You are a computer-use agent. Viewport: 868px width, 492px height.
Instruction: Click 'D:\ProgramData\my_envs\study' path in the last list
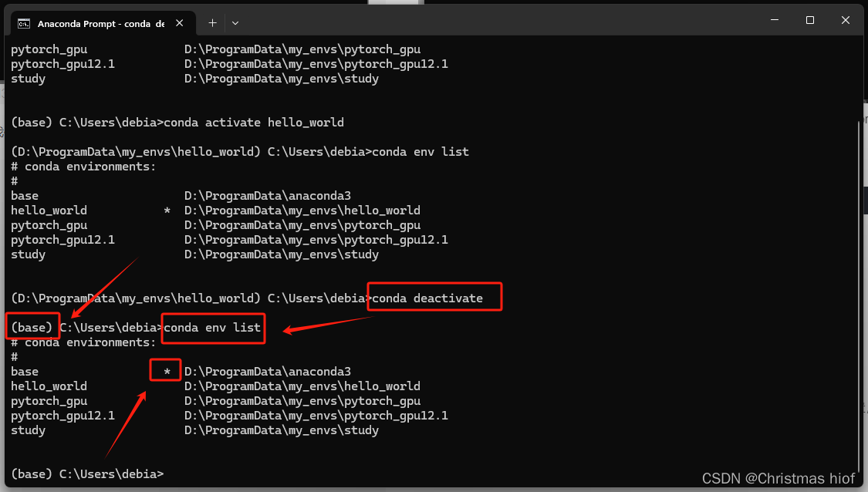(282, 430)
